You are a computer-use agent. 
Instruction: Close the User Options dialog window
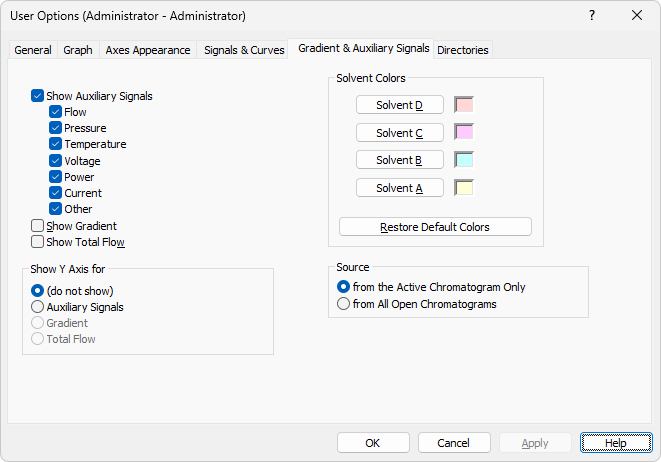tap(637, 15)
